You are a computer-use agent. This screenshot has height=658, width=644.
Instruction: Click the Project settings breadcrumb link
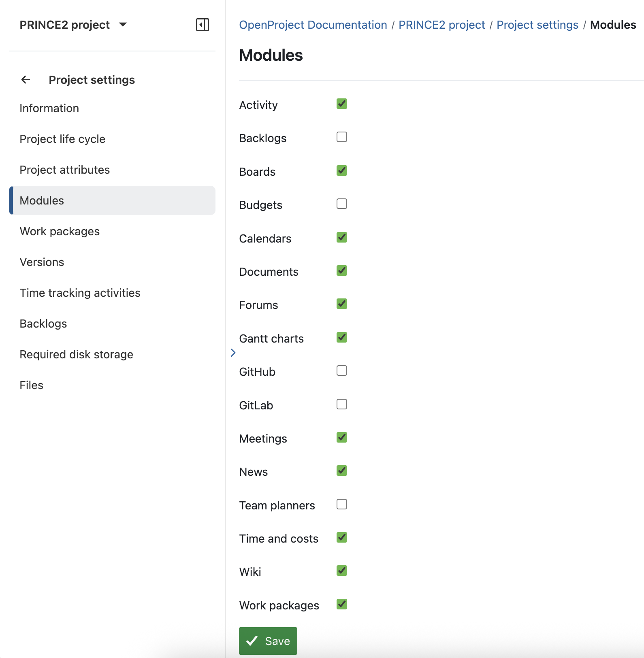537,25
